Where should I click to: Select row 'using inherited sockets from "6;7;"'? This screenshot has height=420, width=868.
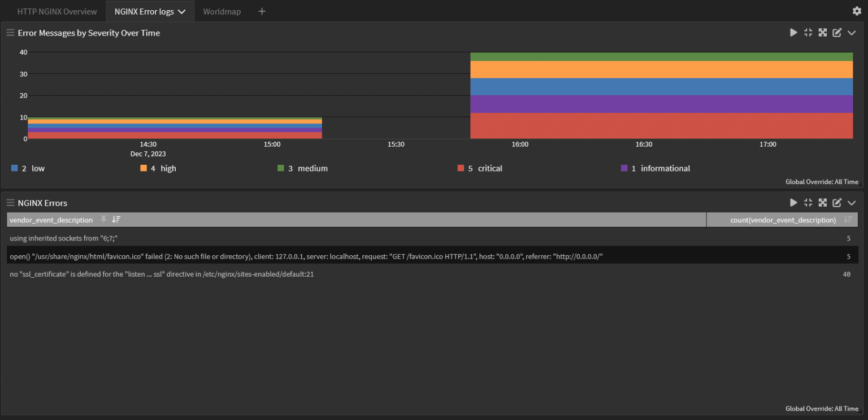tap(432, 238)
